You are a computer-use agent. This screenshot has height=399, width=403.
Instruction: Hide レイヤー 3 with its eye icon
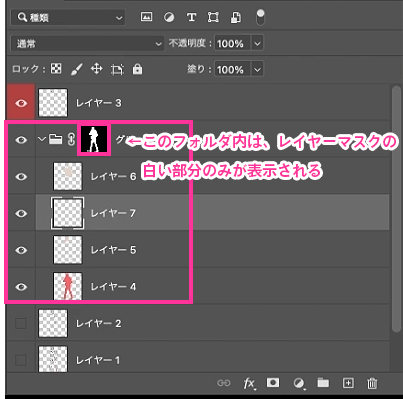click(x=21, y=103)
